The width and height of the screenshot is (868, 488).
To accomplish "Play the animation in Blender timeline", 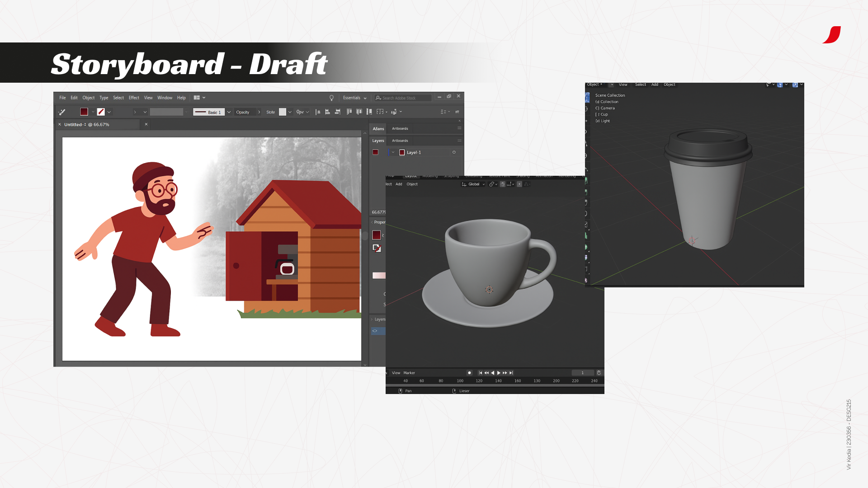I will (499, 373).
